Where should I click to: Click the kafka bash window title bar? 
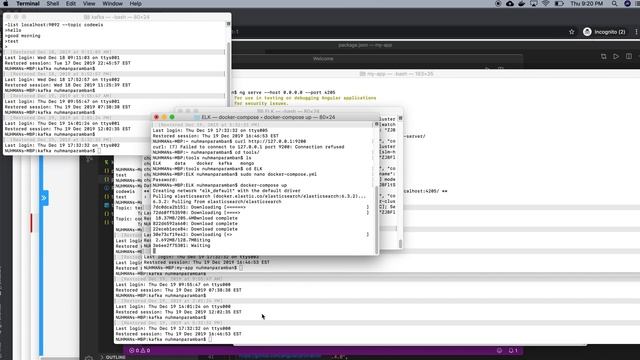click(x=117, y=17)
